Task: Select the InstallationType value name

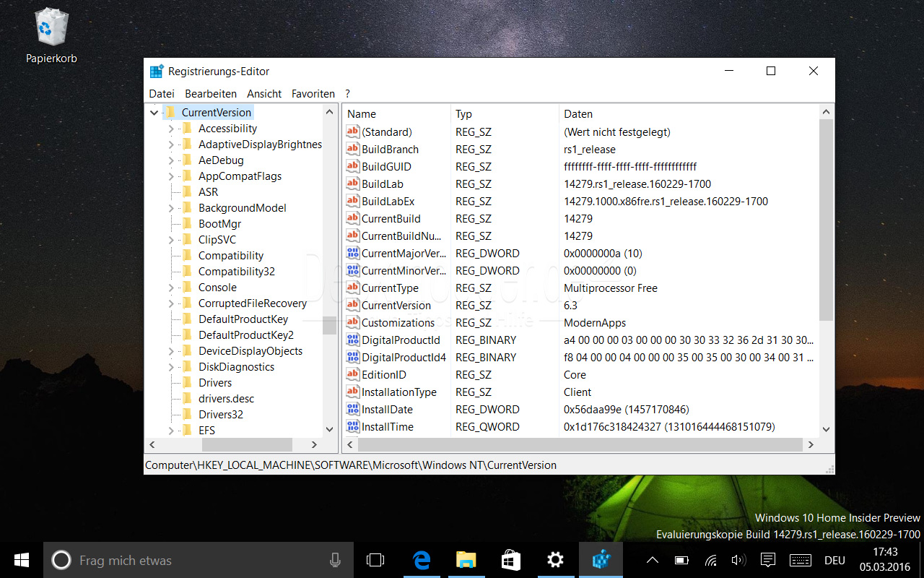Action: point(398,392)
